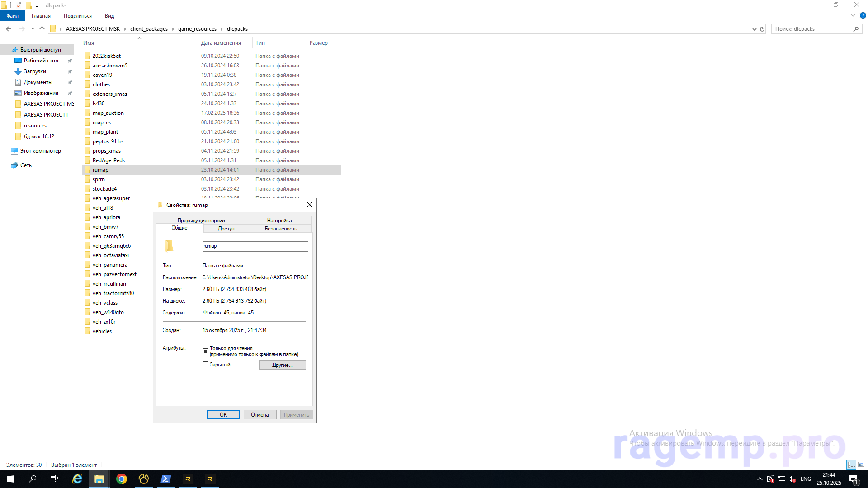Open Google Chrome from the taskbar
Viewport: 868px width, 488px height.
[121, 479]
